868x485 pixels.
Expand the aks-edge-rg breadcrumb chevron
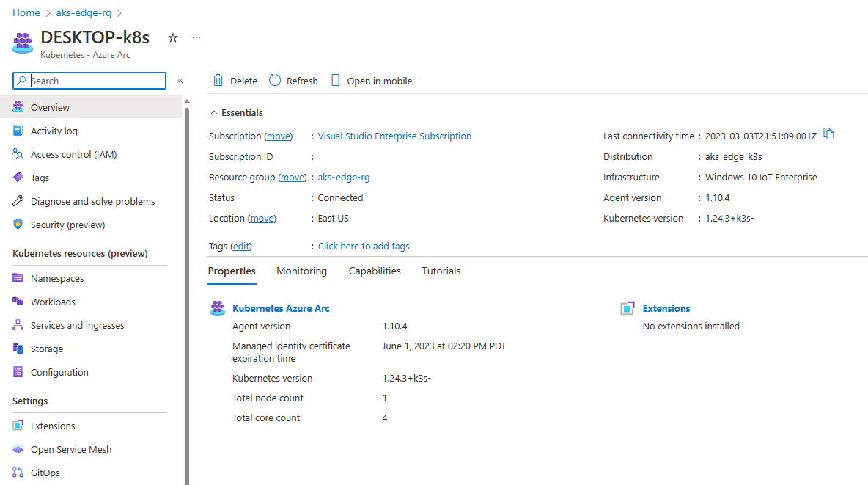pos(121,12)
